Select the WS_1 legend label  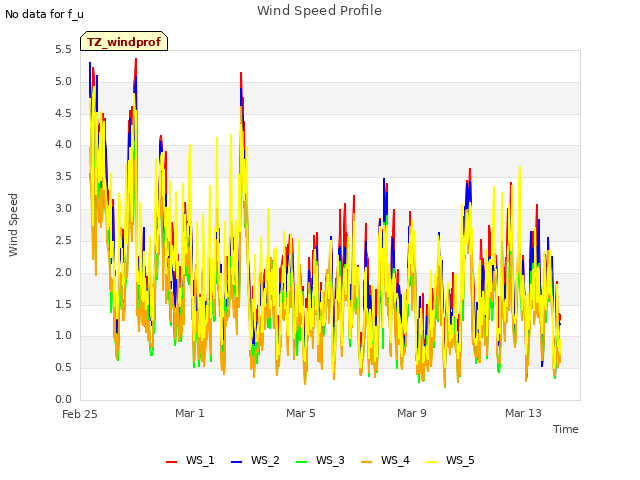[200, 460]
